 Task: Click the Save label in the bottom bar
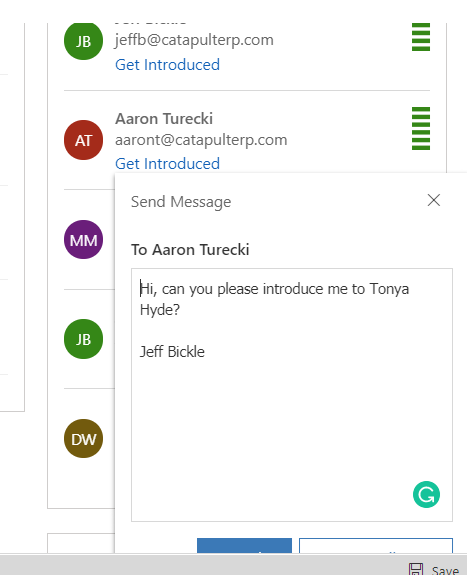pyautogui.click(x=445, y=570)
